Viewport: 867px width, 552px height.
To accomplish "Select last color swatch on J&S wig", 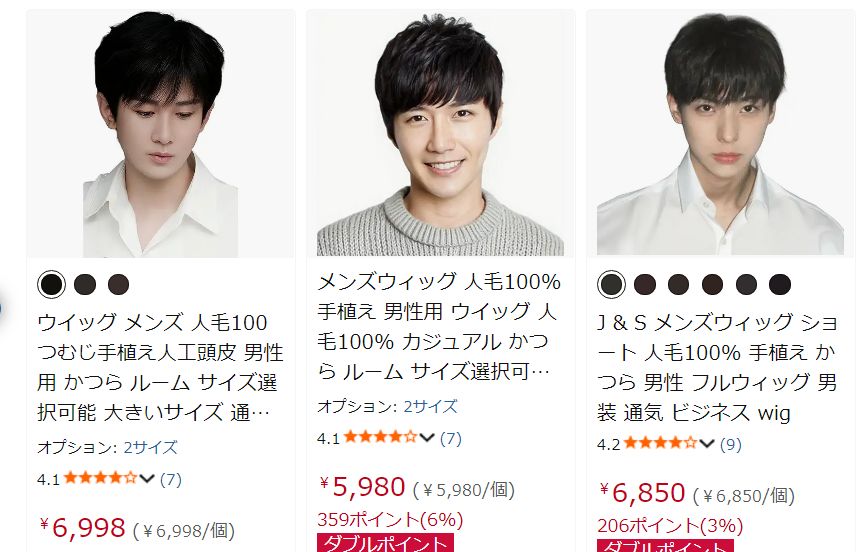I will [780, 284].
